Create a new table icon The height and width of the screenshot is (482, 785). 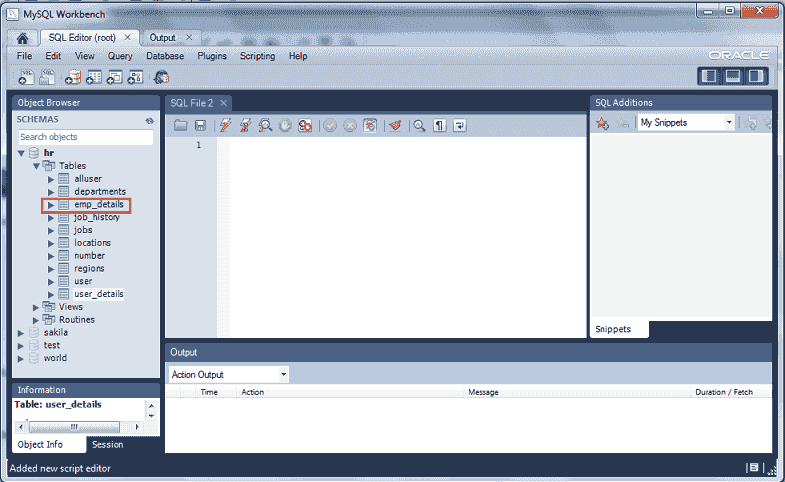pyautogui.click(x=94, y=77)
